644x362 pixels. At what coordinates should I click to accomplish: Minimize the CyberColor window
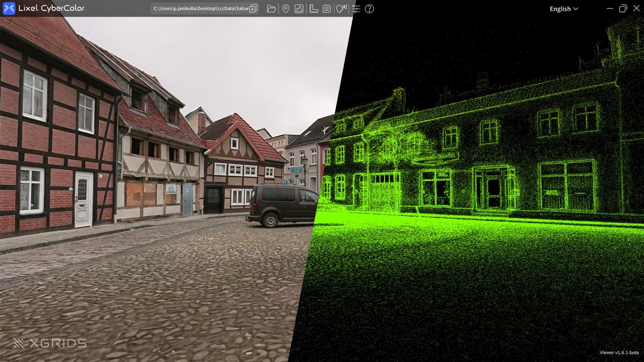click(x=609, y=9)
